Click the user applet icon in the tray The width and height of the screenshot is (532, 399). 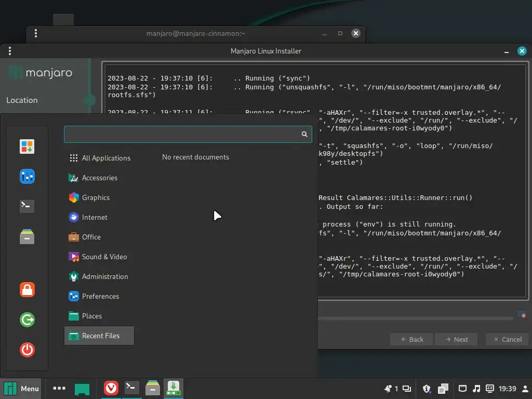coord(525,389)
